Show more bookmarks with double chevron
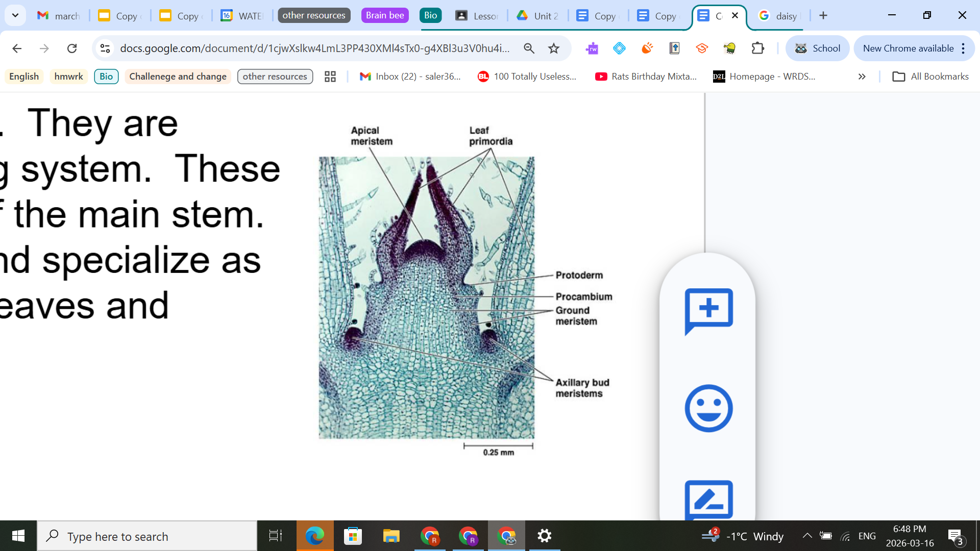The width and height of the screenshot is (980, 551). click(862, 77)
